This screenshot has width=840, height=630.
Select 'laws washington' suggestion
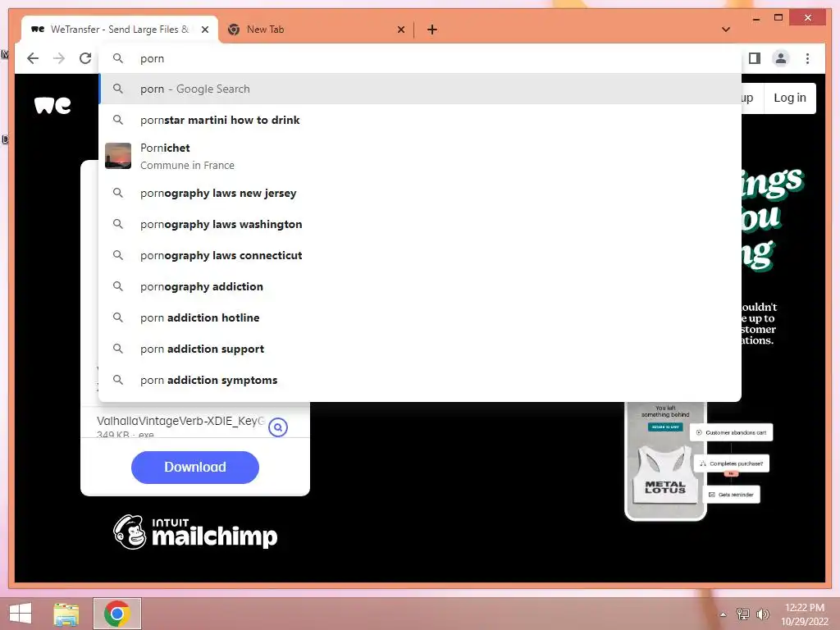pos(419,224)
